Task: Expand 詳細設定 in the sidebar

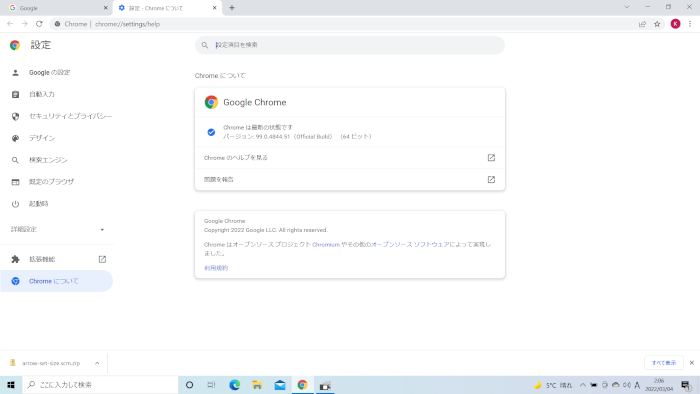Action: point(56,229)
